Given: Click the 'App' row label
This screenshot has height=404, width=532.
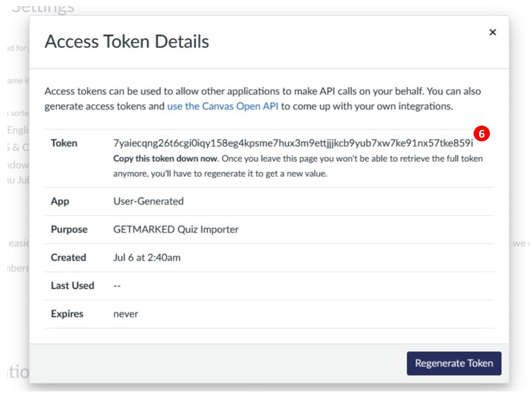Looking at the screenshot, I should 60,201.
